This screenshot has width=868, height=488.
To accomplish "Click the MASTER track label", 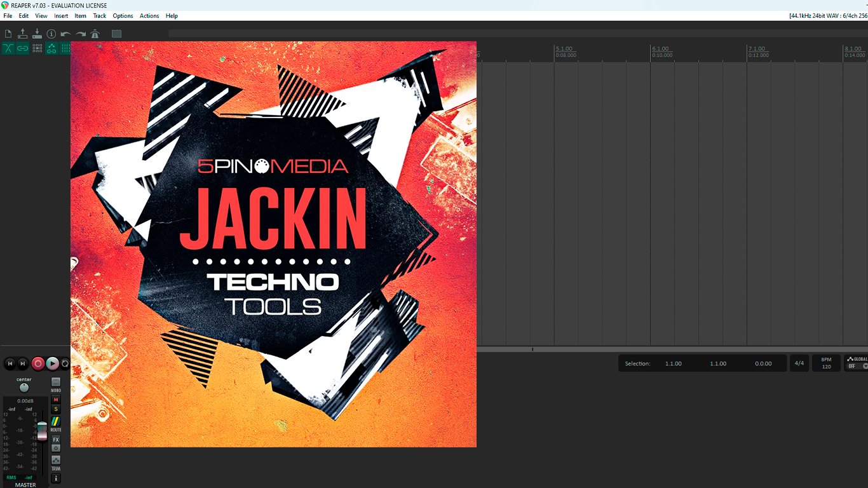I will [25, 485].
